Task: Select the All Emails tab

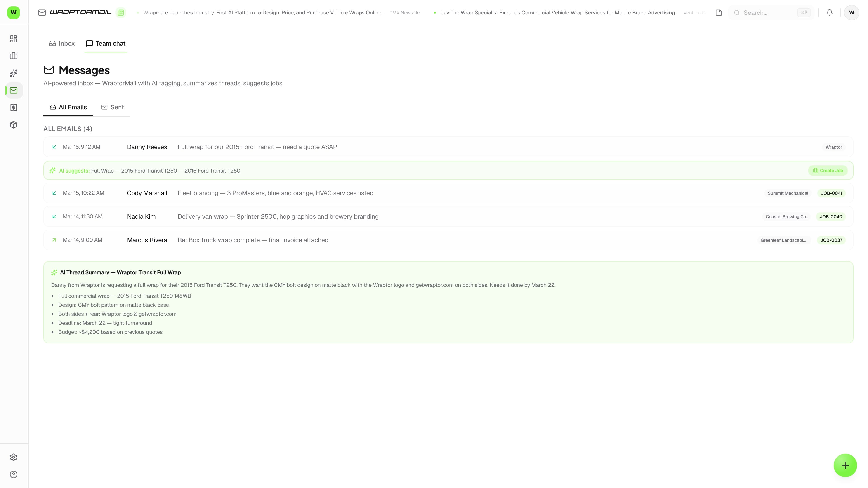Action: [x=68, y=107]
